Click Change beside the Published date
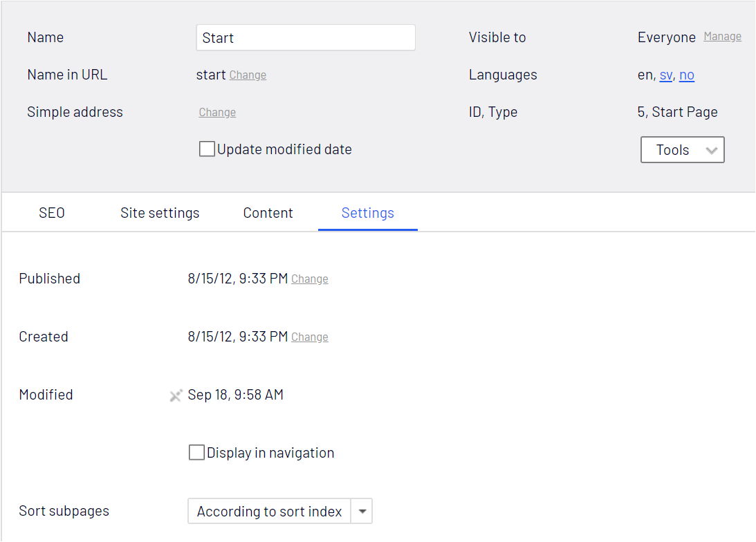The image size is (756, 542). [x=309, y=279]
